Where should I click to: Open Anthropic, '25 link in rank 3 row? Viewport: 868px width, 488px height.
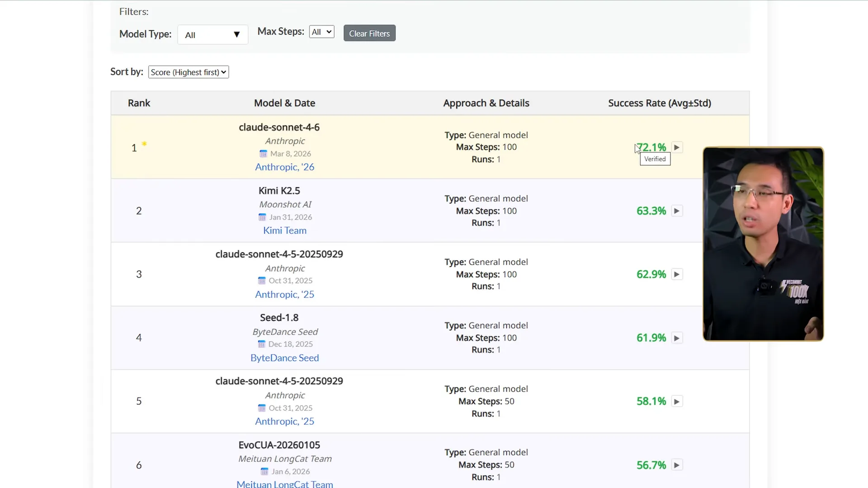pos(285,295)
